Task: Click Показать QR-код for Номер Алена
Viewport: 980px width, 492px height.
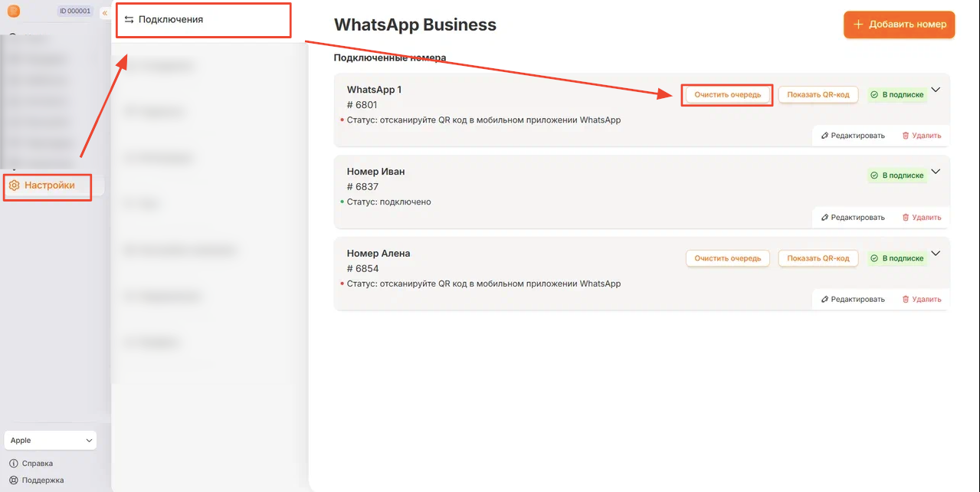Action: click(818, 259)
